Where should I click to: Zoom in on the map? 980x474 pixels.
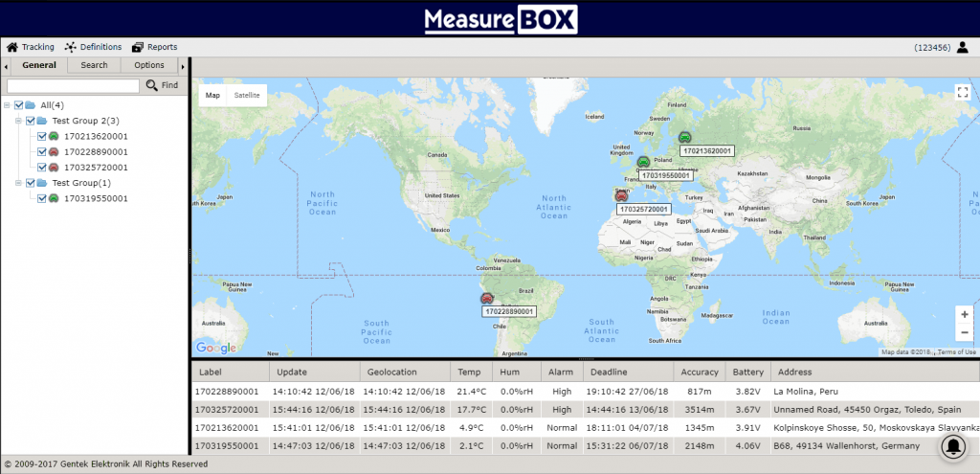964,314
